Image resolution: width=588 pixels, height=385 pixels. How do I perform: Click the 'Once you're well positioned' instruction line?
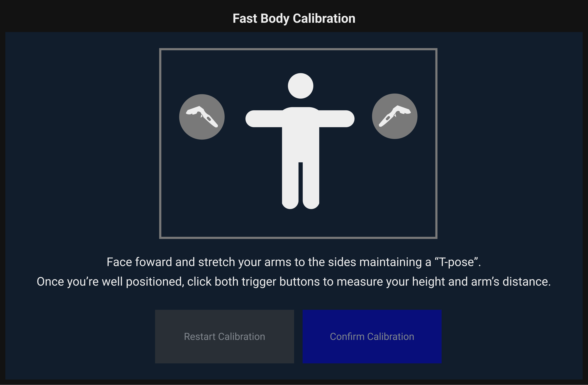(x=294, y=282)
